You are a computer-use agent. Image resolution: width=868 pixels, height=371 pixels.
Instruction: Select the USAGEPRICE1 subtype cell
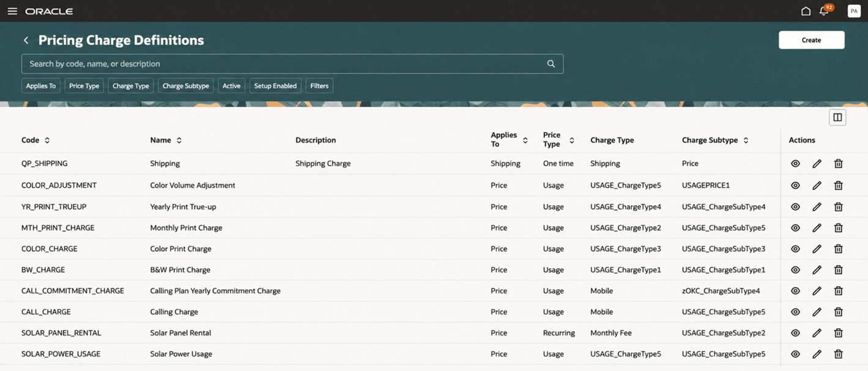706,185
